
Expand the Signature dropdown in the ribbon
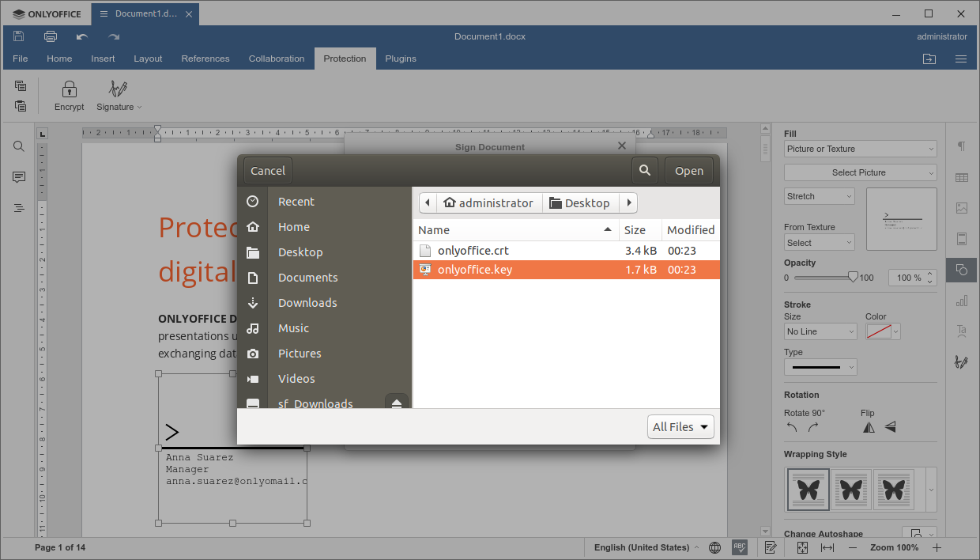pyautogui.click(x=138, y=108)
